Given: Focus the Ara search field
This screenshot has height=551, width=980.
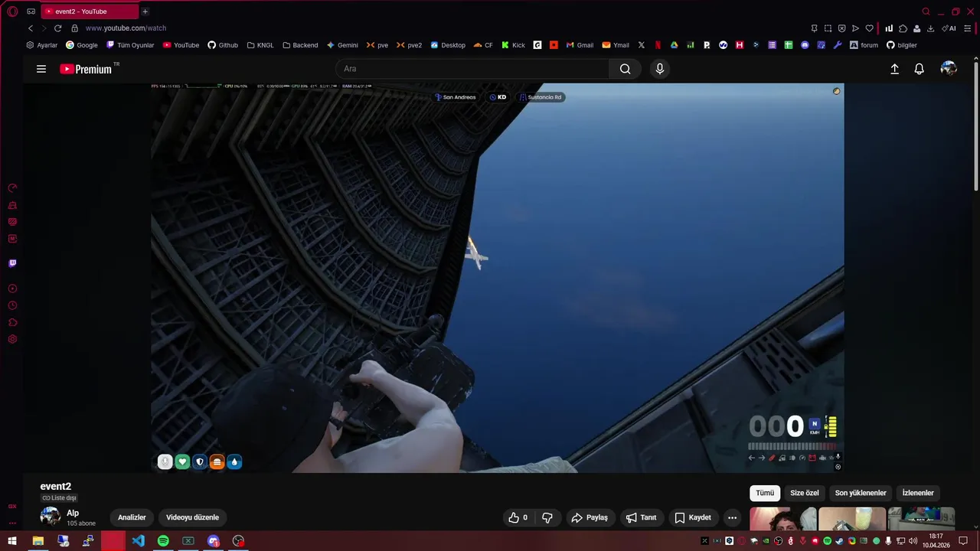Looking at the screenshot, I should [472, 69].
